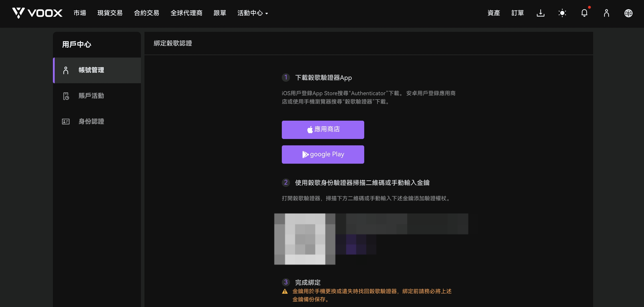Viewport: 644px width, 307px height.
Task: Expand the 活動中心 dropdown
Action: (x=253, y=13)
